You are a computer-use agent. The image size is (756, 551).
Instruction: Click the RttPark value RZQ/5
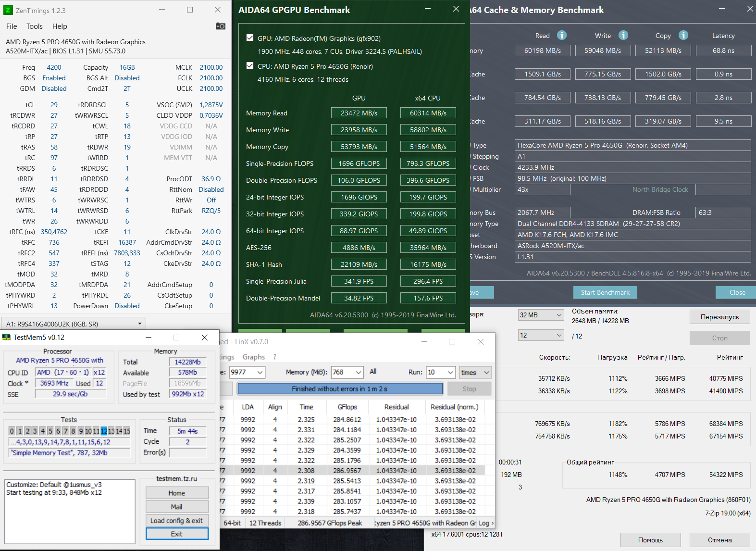211,211
